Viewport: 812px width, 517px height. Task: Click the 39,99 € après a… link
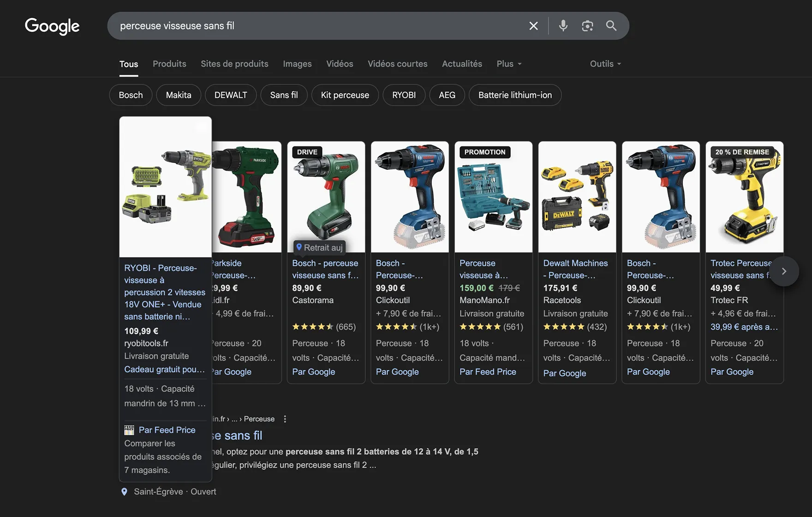pos(744,327)
